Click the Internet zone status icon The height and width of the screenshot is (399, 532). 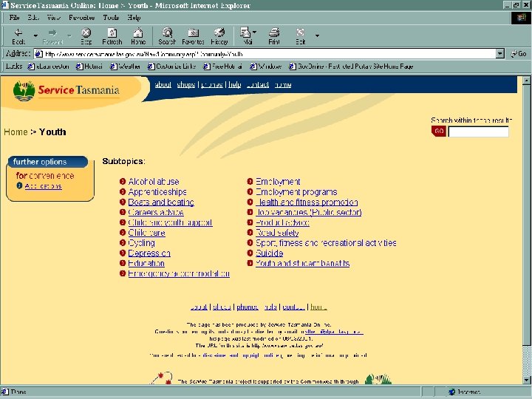click(x=451, y=392)
